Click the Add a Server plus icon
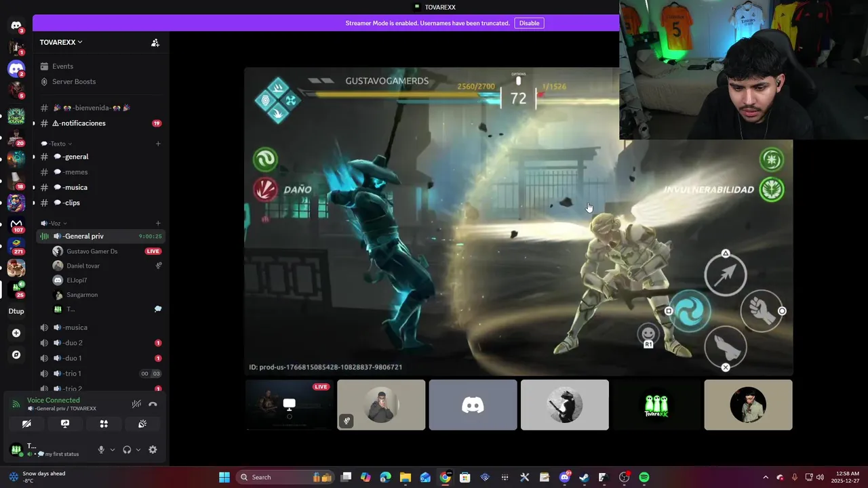Image resolution: width=868 pixels, height=488 pixels. [x=16, y=333]
